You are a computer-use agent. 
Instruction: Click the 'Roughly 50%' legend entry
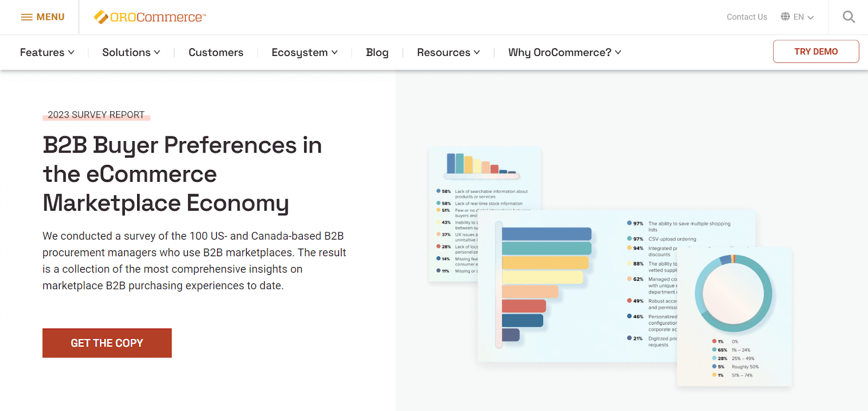[736, 367]
